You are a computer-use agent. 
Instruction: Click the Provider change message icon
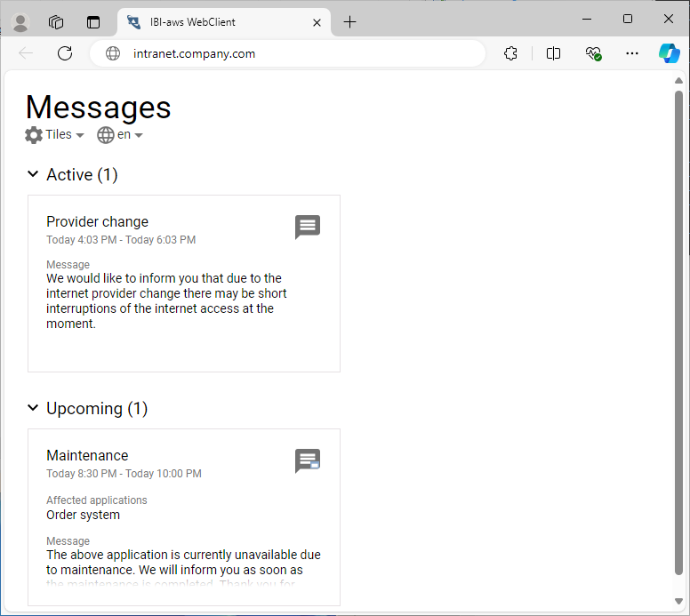coord(307,227)
